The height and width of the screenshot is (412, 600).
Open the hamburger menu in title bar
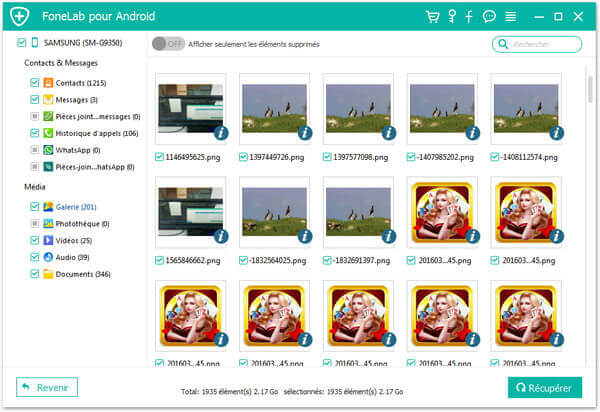click(510, 16)
